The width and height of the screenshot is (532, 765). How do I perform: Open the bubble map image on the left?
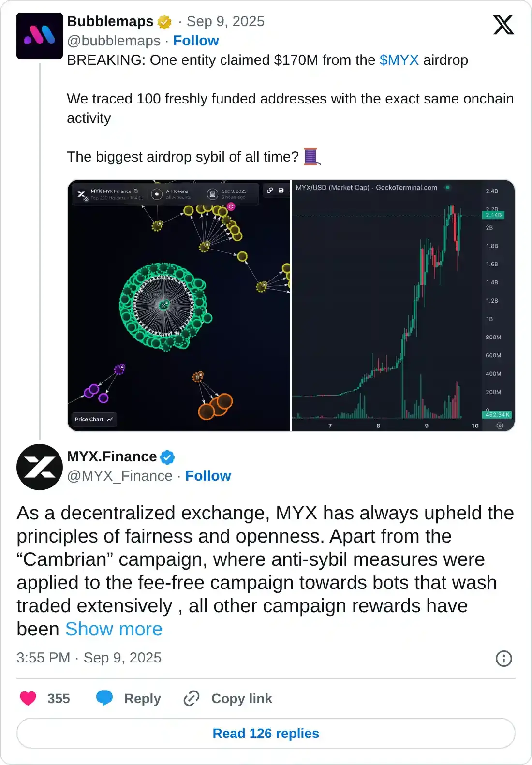pos(179,306)
